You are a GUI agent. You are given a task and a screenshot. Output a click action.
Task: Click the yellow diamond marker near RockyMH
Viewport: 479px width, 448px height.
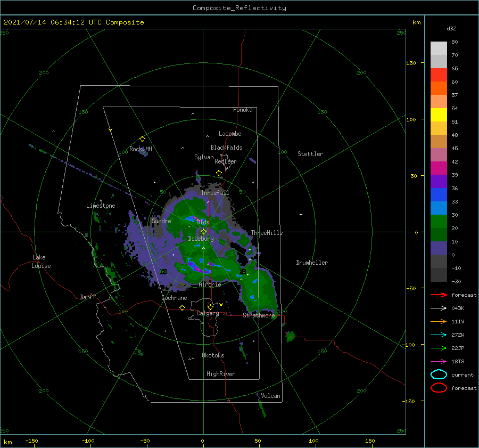pos(142,139)
